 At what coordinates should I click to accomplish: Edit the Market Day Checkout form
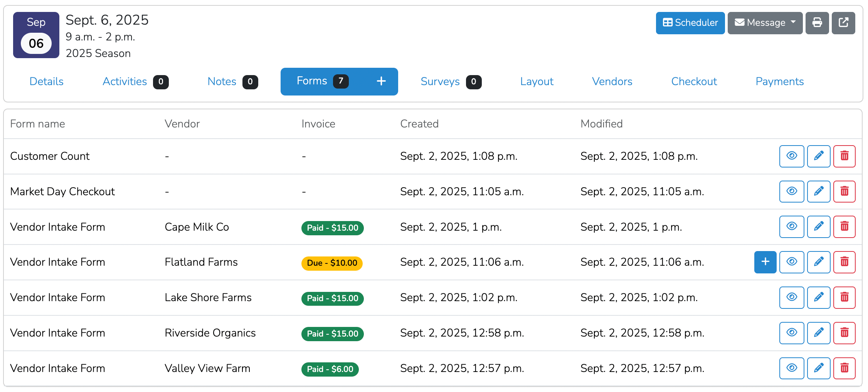click(x=818, y=191)
